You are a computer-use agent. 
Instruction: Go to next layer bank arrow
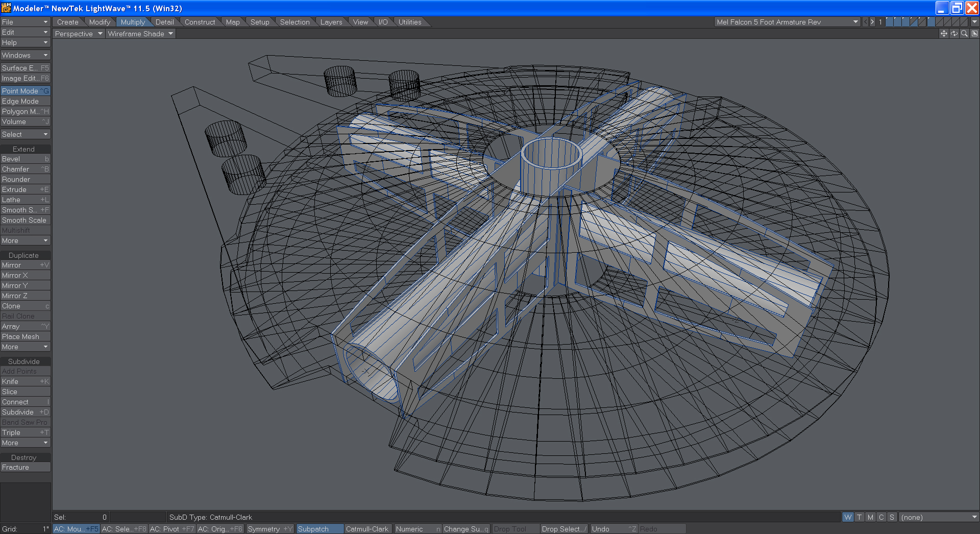[872, 22]
